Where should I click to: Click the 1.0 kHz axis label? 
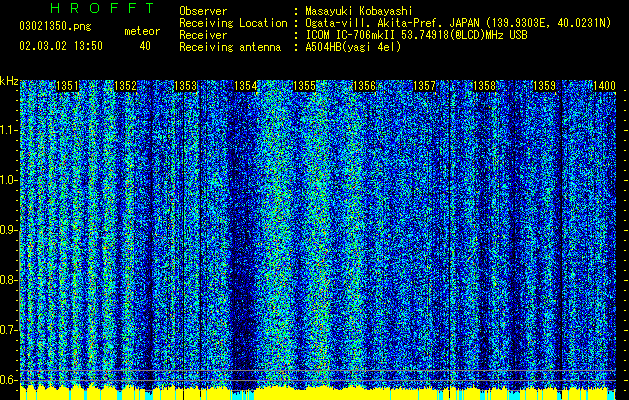pos(9,180)
